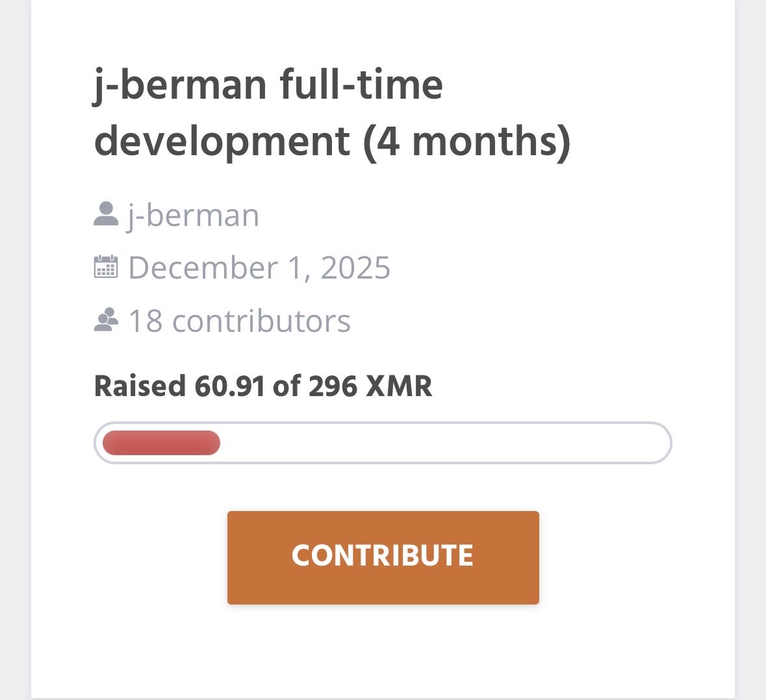Click the contributors group icon
The width and height of the screenshot is (766, 700).
106,319
